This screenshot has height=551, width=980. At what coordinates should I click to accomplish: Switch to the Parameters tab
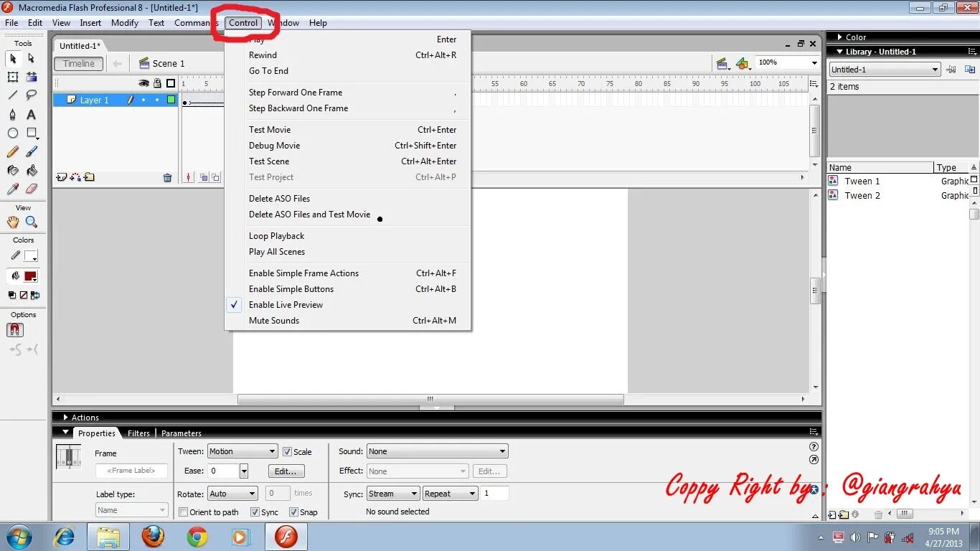point(182,433)
